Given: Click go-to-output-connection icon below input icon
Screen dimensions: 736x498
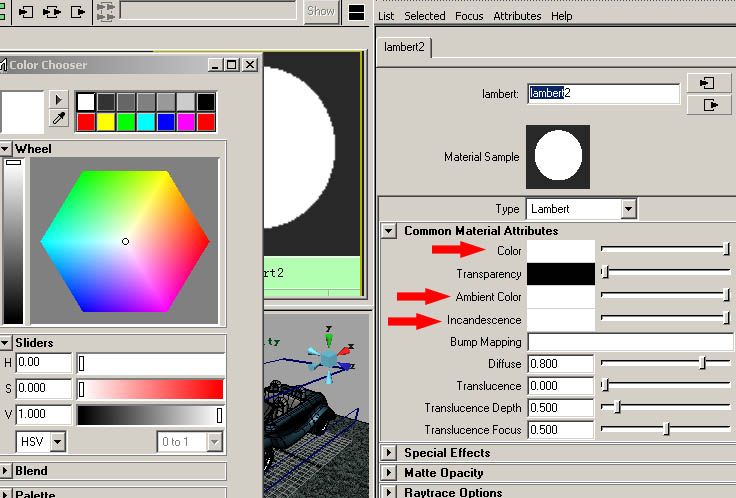Looking at the screenshot, I should coord(708,105).
